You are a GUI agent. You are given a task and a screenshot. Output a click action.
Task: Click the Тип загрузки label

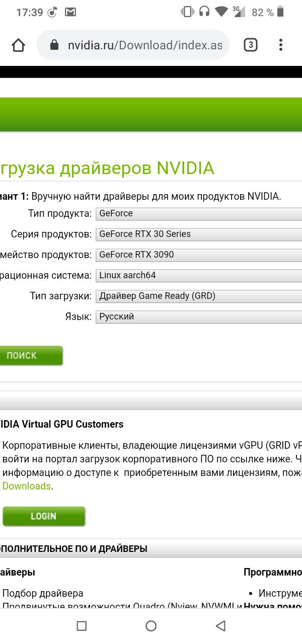[x=61, y=296]
